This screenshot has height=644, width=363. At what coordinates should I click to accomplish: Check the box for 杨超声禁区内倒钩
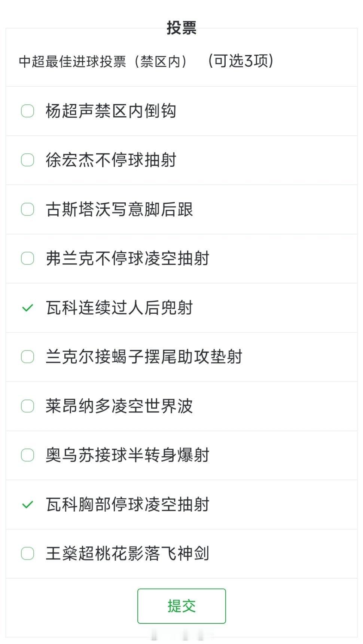27,111
